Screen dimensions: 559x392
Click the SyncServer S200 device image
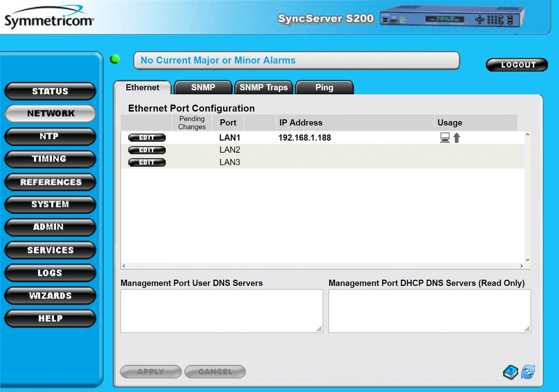pos(451,19)
